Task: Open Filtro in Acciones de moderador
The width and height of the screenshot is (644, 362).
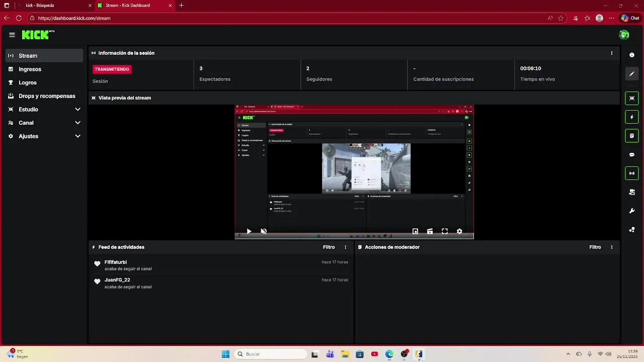Action: [x=595, y=247]
